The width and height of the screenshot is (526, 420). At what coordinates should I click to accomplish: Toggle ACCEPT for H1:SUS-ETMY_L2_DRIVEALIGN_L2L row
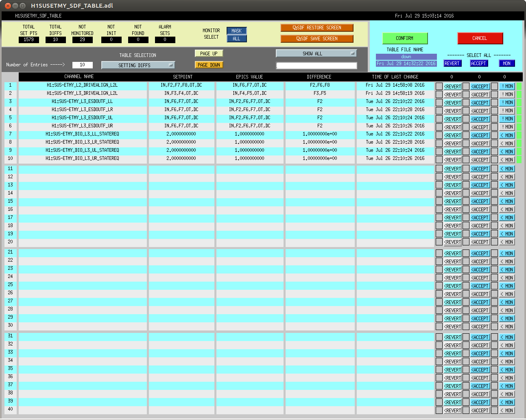click(480, 86)
